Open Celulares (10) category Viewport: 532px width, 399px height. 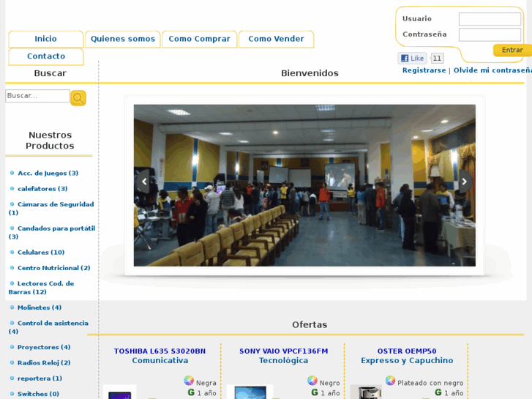click(x=41, y=253)
